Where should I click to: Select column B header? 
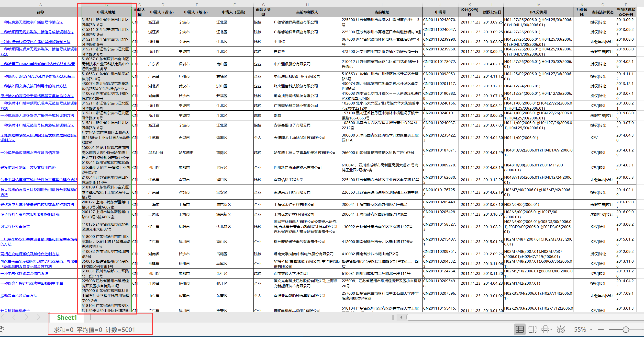click(x=106, y=5)
